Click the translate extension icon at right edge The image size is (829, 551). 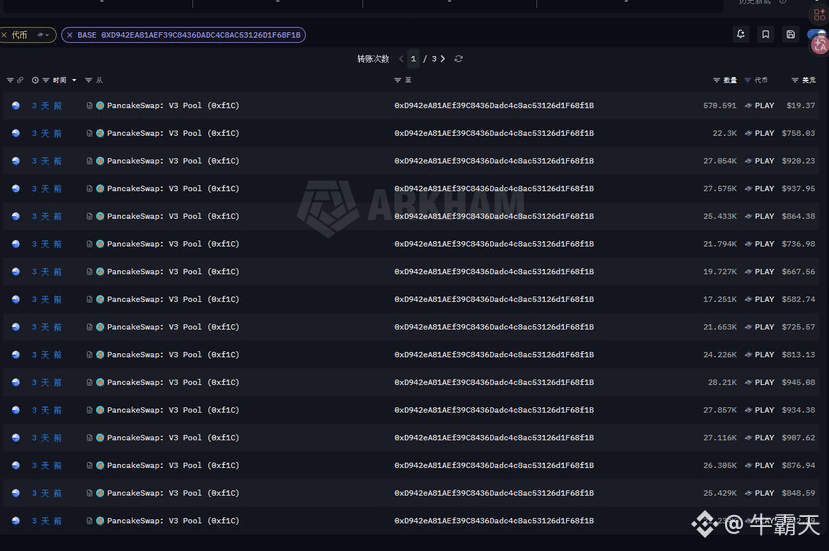820,45
